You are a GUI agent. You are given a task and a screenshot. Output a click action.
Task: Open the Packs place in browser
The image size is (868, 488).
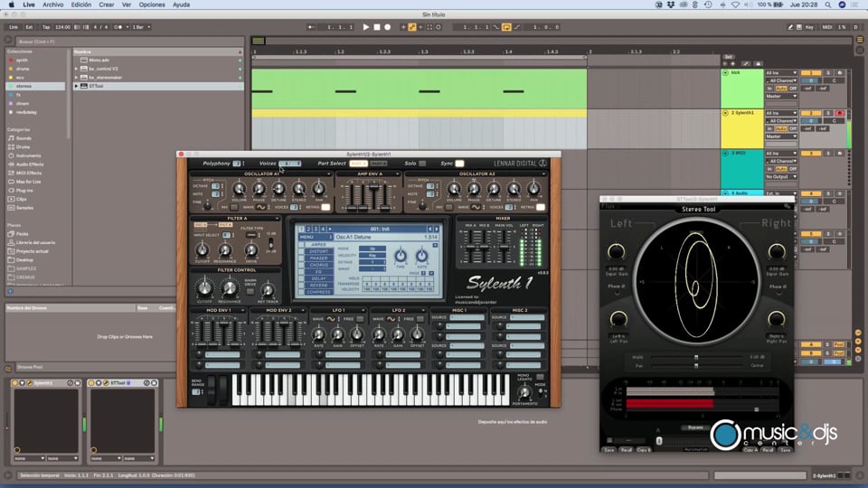[22, 234]
